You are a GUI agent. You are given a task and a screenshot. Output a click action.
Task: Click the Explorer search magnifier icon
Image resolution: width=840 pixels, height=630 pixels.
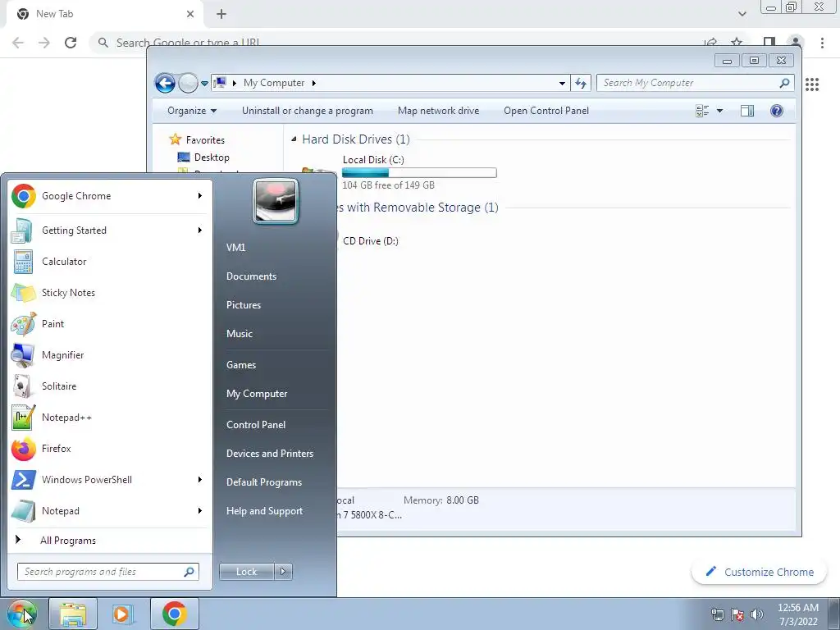[784, 83]
